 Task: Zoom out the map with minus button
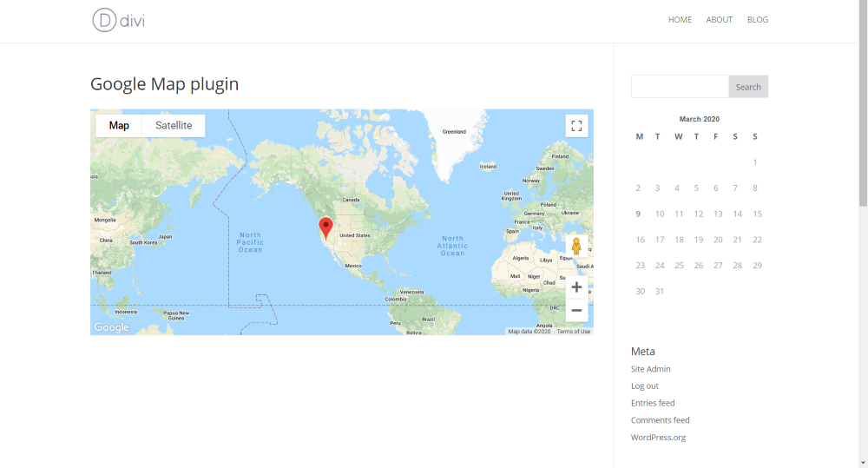[x=576, y=310]
